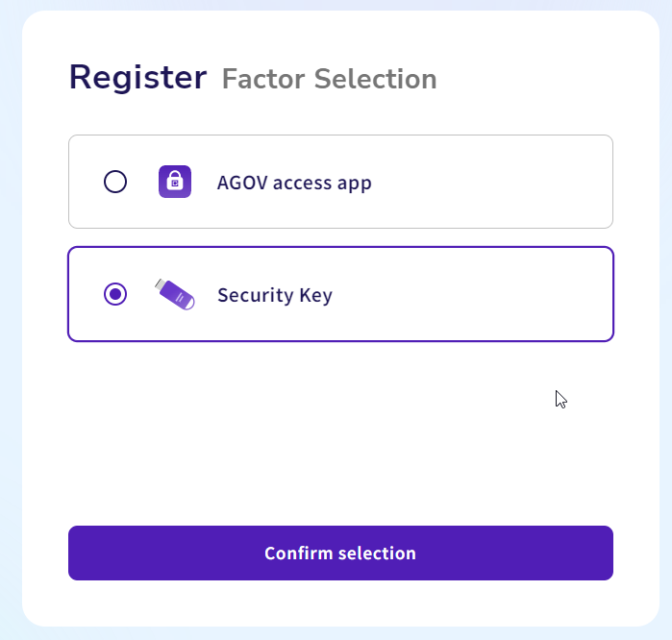Screen dimensions: 672x640
Task: Click the 'Register' heading
Action: pyautogui.click(x=138, y=78)
